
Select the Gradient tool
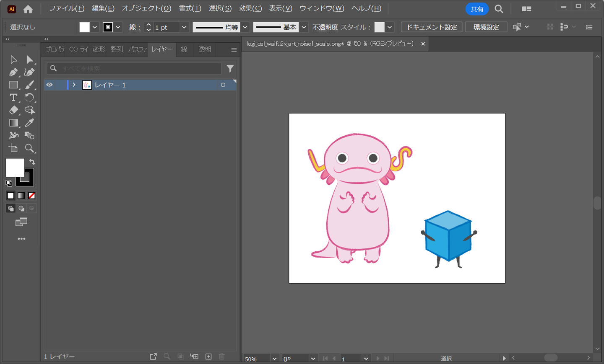point(13,123)
